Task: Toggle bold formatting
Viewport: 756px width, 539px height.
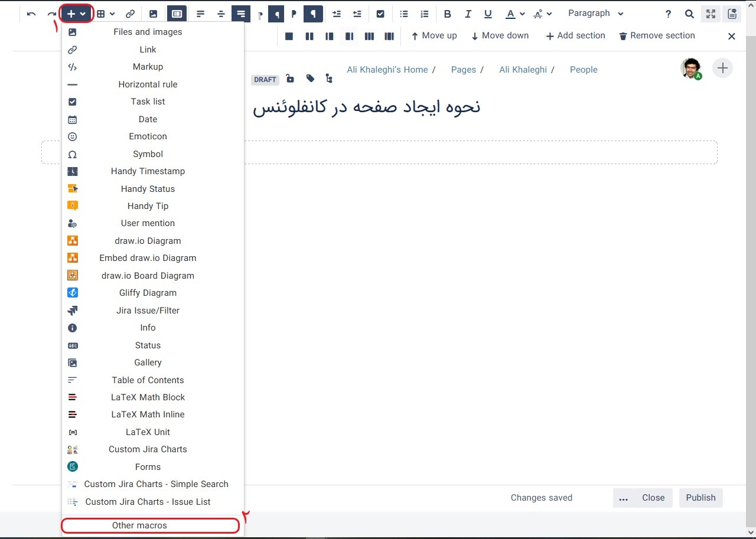Action: tap(448, 14)
